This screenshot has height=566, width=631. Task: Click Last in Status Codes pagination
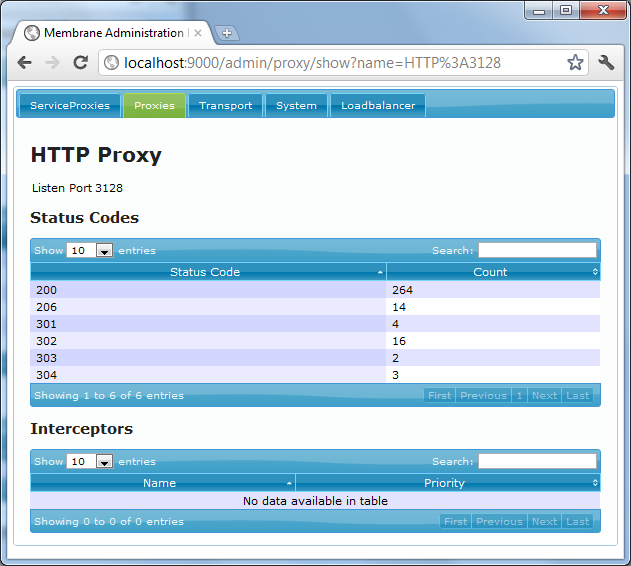click(577, 396)
